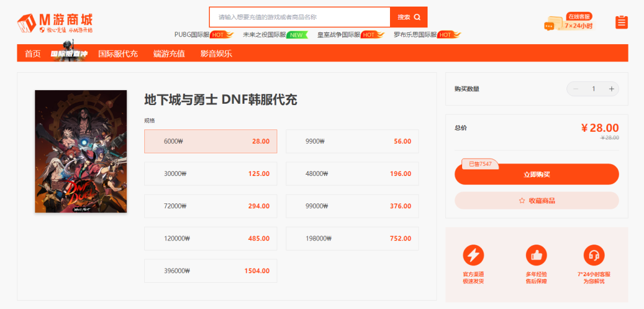Click the total price ¥28.00
The image size is (644, 309).
click(600, 128)
